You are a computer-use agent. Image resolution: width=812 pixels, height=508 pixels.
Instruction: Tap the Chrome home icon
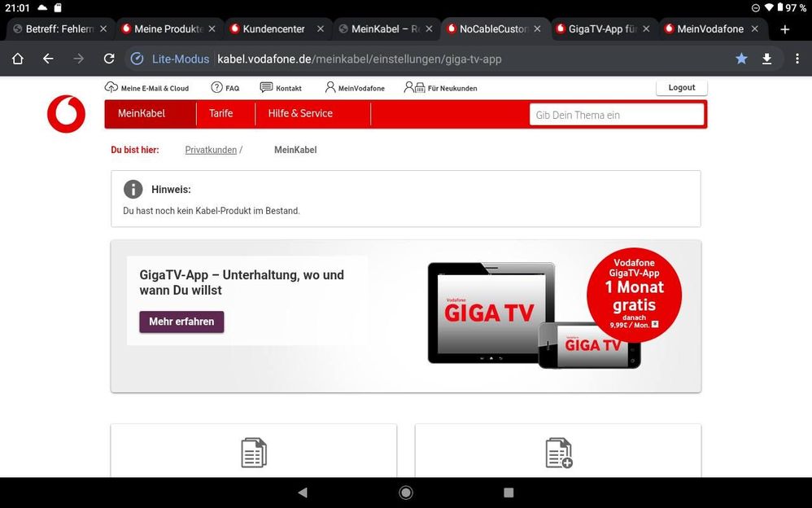(x=18, y=59)
